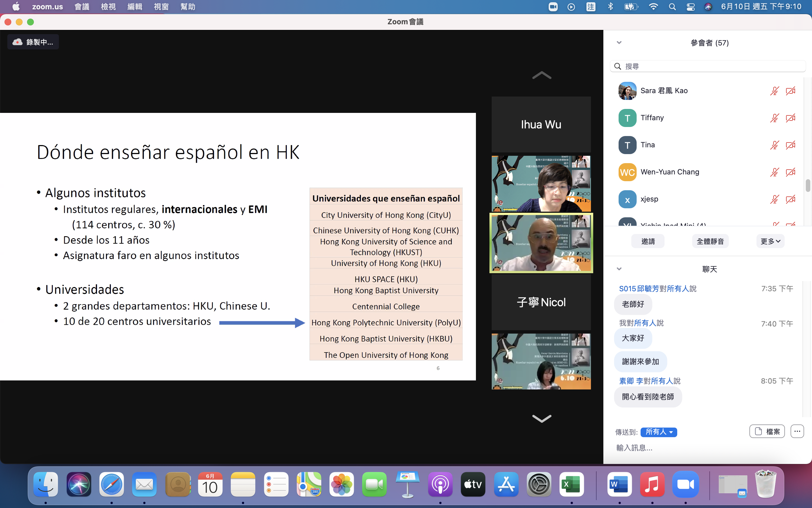Viewport: 812px width, 508px height.
Task: Open FaceTime in the dock
Action: (374, 484)
